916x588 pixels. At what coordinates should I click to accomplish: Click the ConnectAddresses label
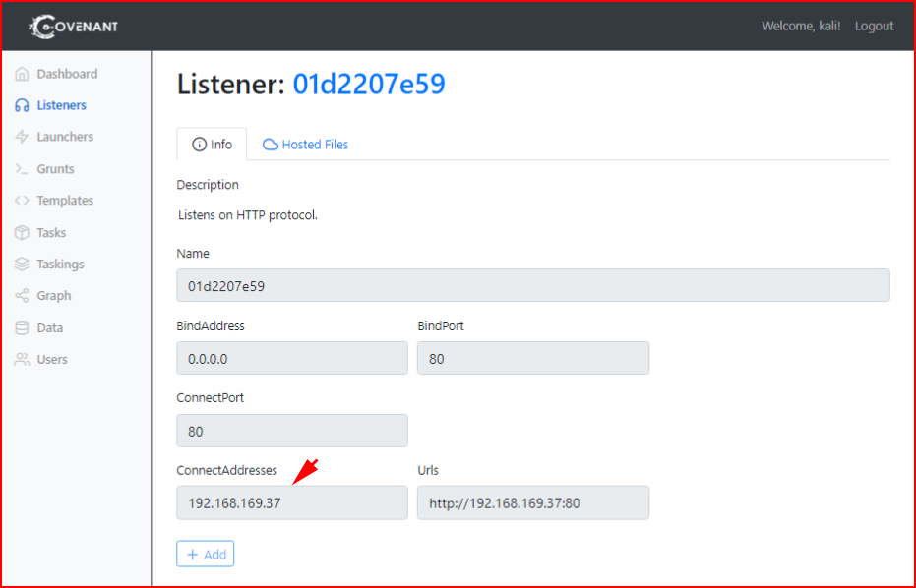click(226, 470)
